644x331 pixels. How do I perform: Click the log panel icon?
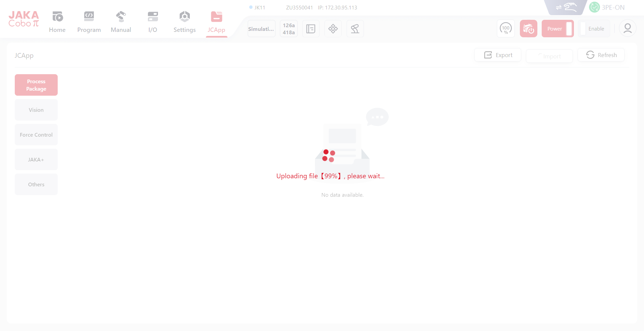(x=311, y=29)
